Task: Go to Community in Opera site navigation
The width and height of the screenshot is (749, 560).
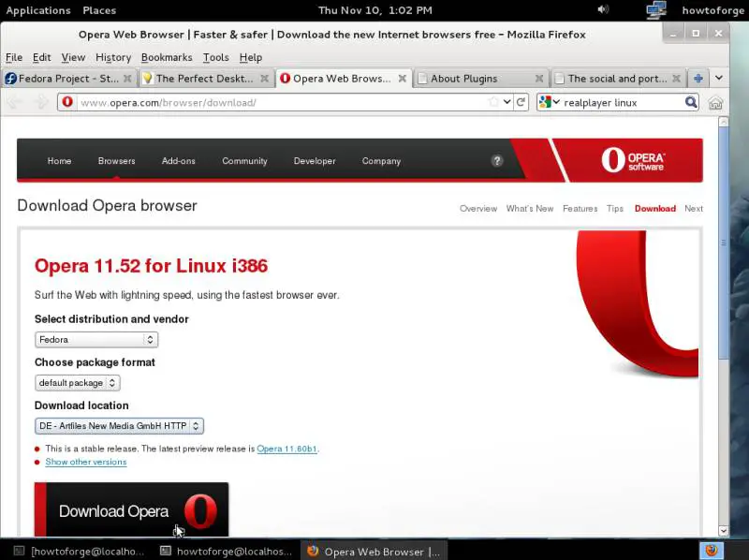Action: click(x=244, y=161)
